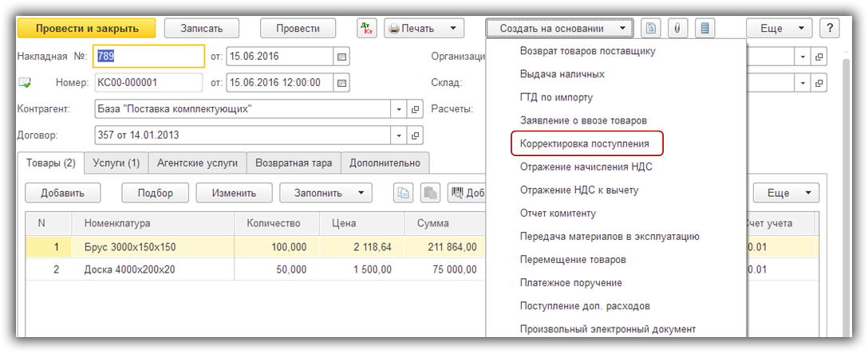This screenshot has height=353, width=868.
Task: Choose Платежное поручение in the list
Action: click(x=570, y=283)
